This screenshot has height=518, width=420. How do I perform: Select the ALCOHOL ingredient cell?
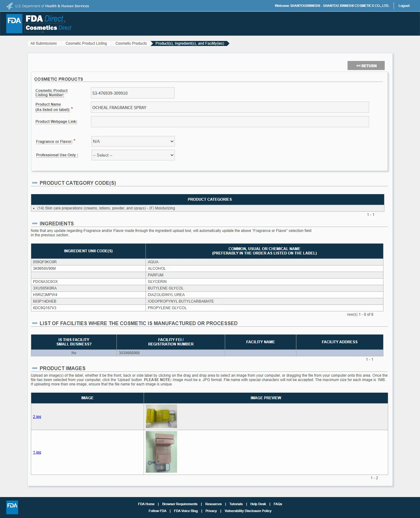(264, 269)
